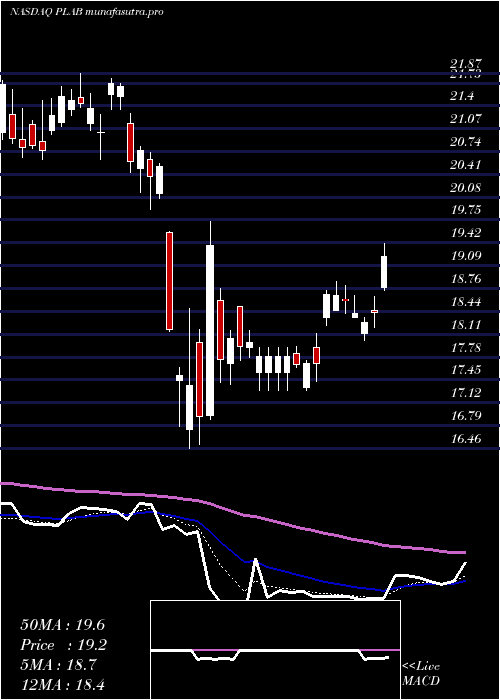
Task: Click the white MACD line inside the boxed panel
Action: point(270,652)
